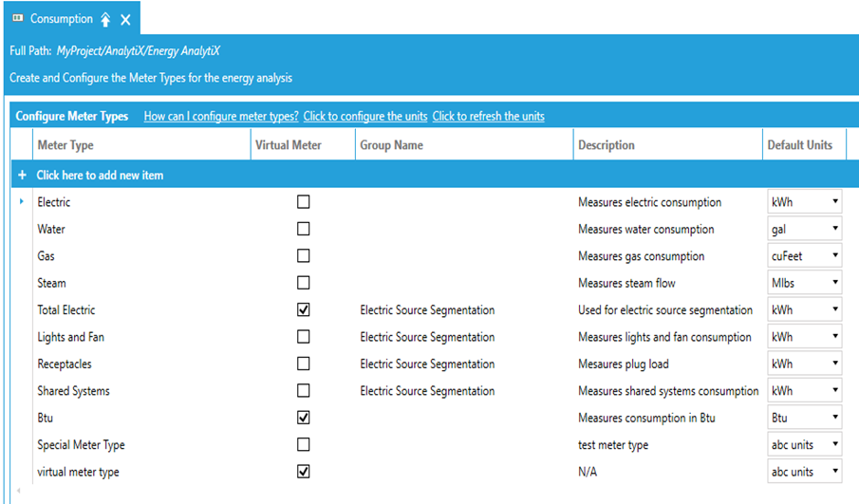The height and width of the screenshot is (504, 859).
Task: Open Default Units dropdown for Water
Action: (x=835, y=229)
